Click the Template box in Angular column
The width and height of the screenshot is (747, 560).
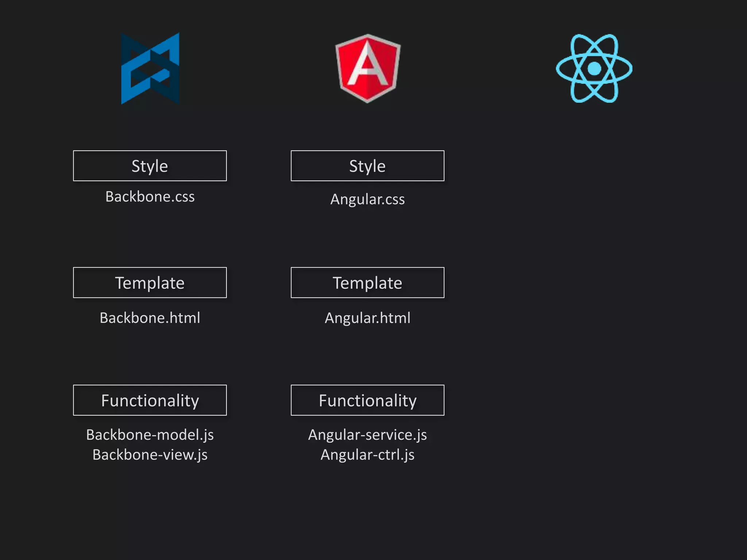[x=367, y=283]
